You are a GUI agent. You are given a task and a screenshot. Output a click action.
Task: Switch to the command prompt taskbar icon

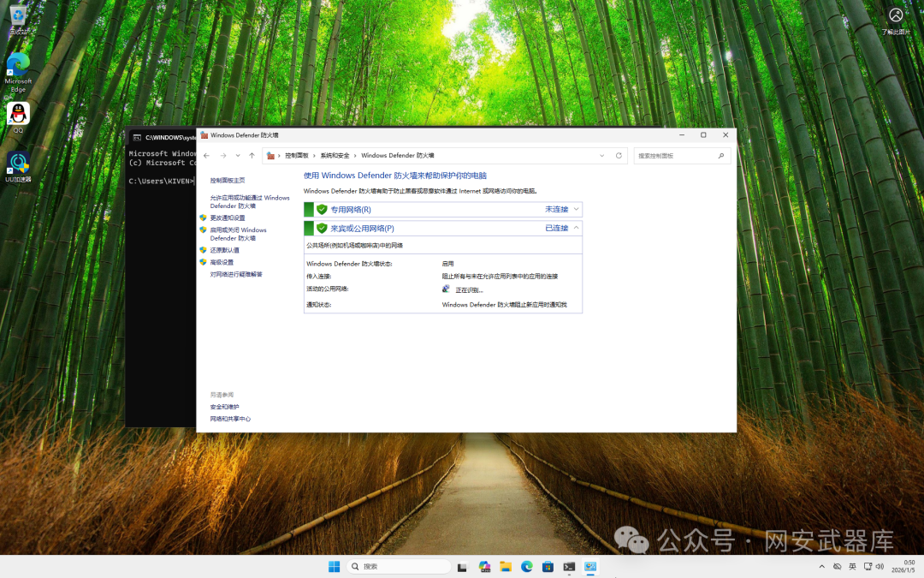(x=569, y=567)
